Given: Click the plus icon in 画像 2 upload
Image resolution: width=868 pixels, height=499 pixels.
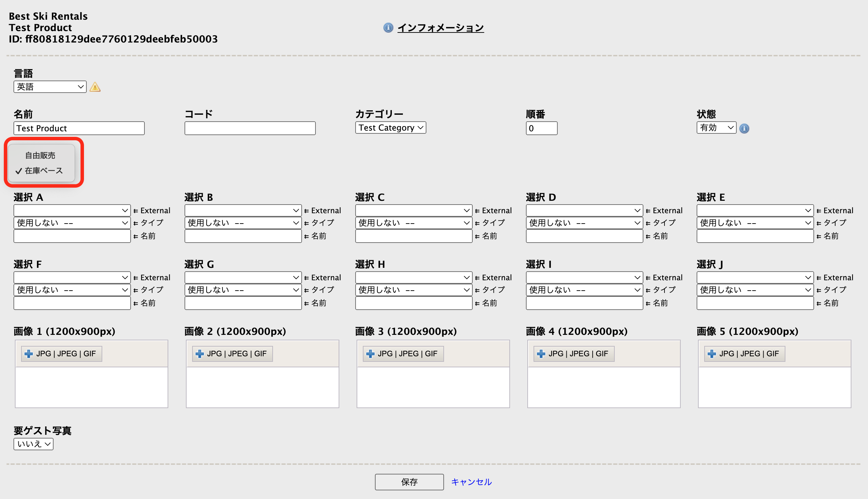Looking at the screenshot, I should [x=200, y=354].
